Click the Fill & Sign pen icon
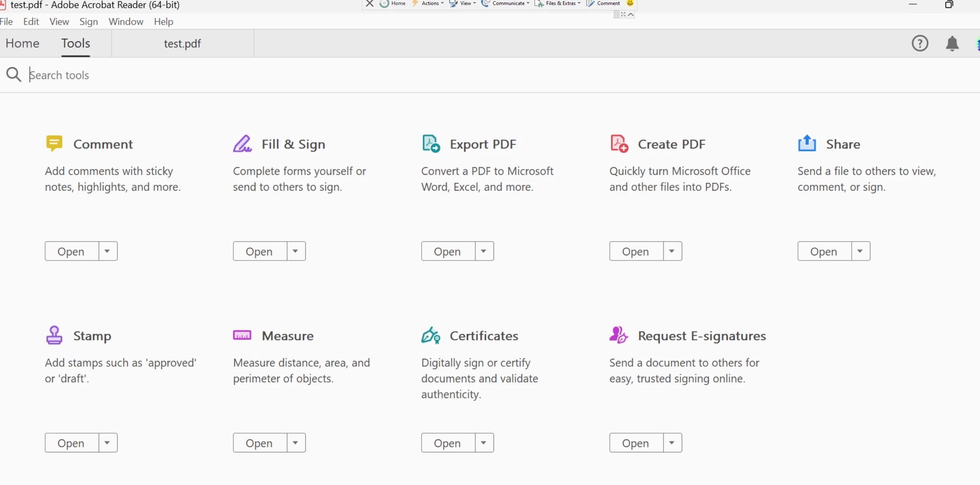The image size is (980, 485). [x=242, y=143]
